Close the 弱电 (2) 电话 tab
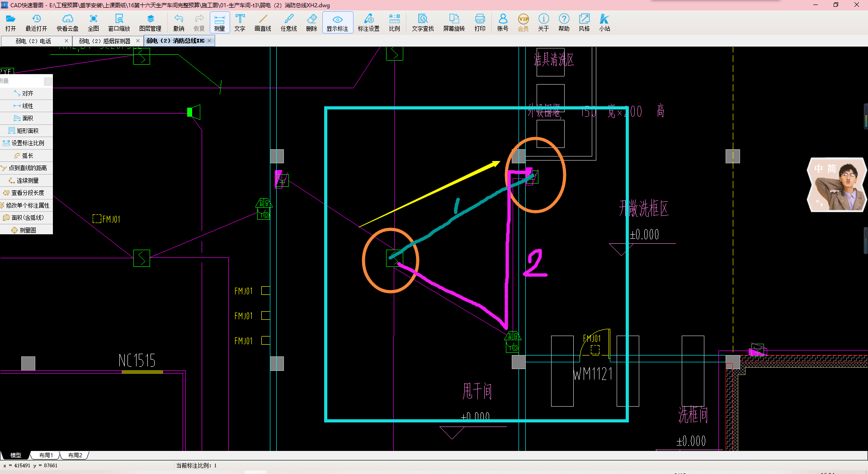 point(66,41)
